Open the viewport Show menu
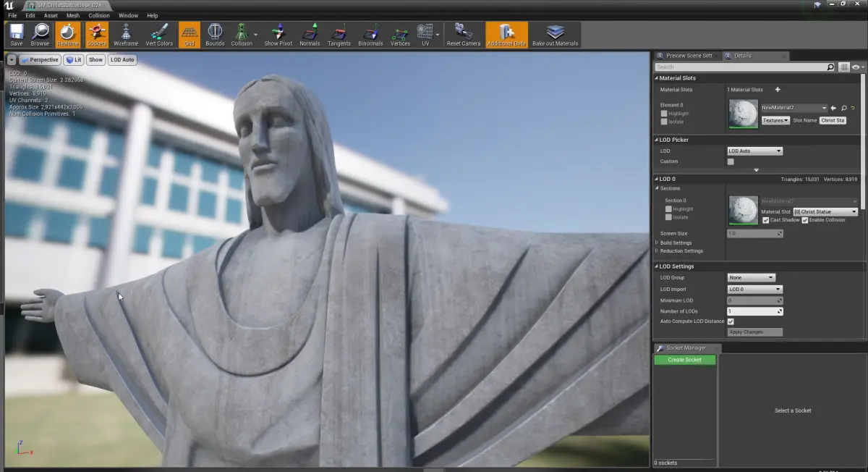The width and height of the screenshot is (868, 472). click(x=96, y=59)
